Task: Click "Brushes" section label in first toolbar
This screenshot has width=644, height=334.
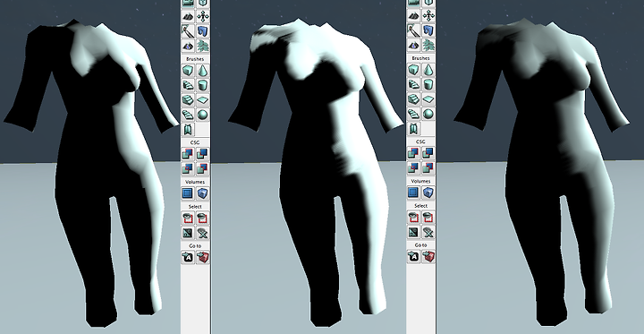Action: [195, 59]
